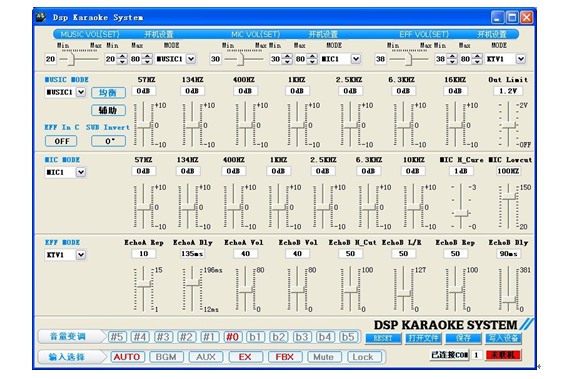The image size is (570, 379).
Task: Click the effect volume slider handle
Action: click(409, 59)
